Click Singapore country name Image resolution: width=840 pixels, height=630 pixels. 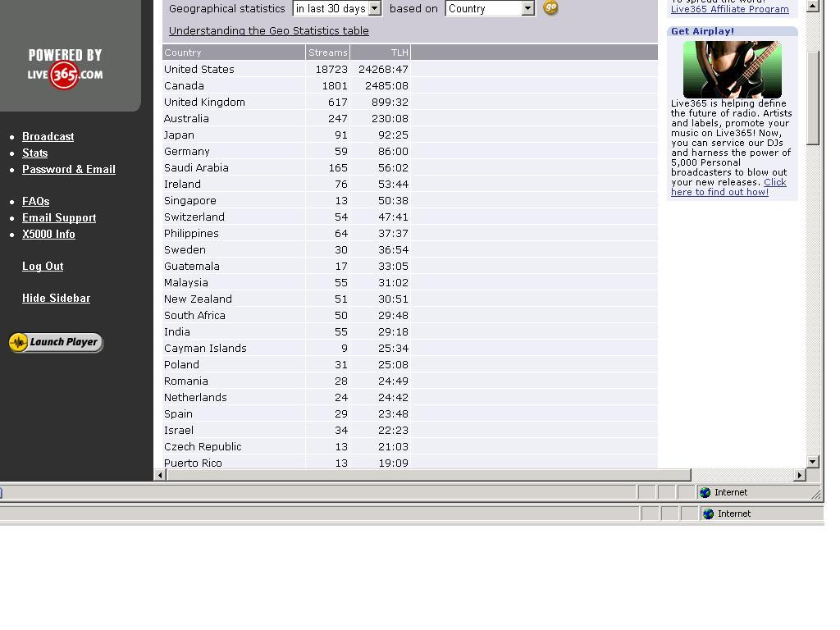tap(190, 201)
